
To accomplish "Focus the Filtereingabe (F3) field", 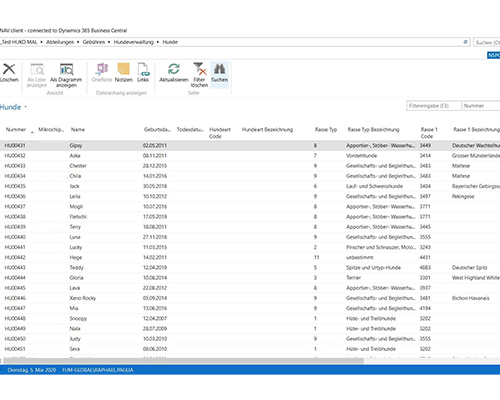I will (x=433, y=106).
